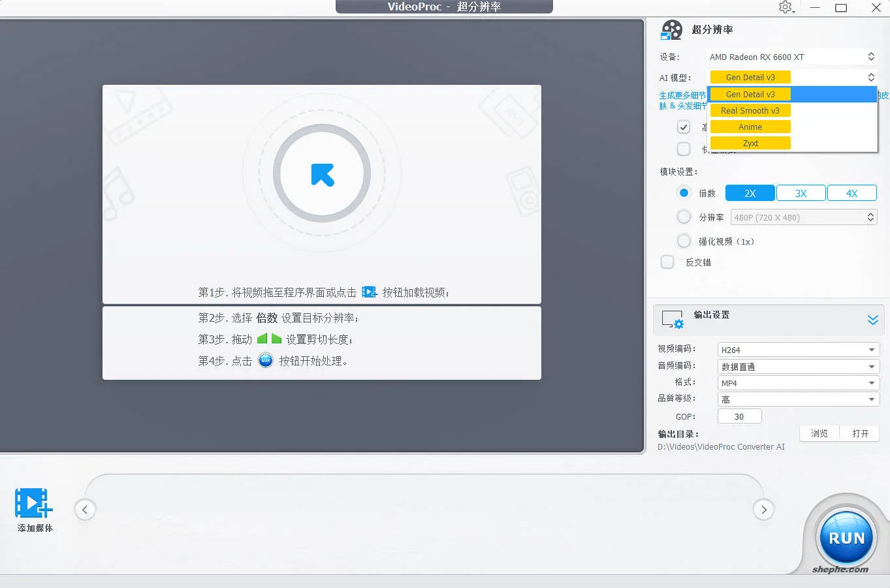This screenshot has height=588, width=890.
Task: Enable the 反交错 checkbox
Action: pyautogui.click(x=667, y=262)
